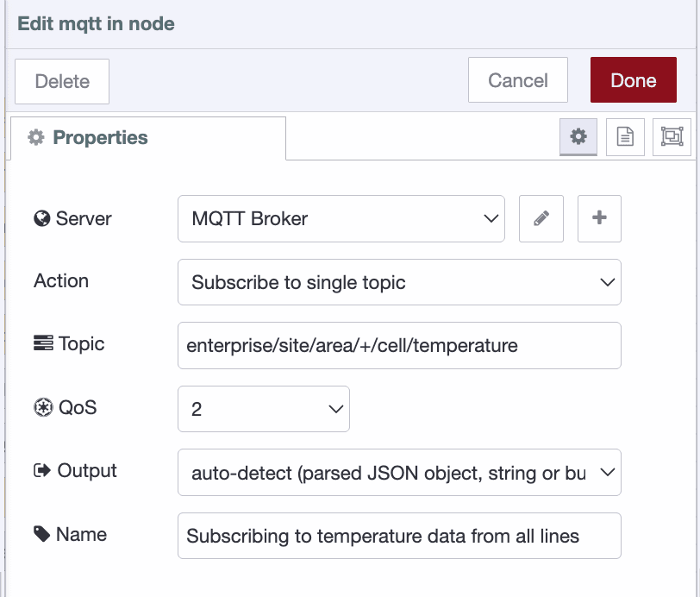
Task: Open the QoS dropdown set to 2
Action: click(263, 406)
